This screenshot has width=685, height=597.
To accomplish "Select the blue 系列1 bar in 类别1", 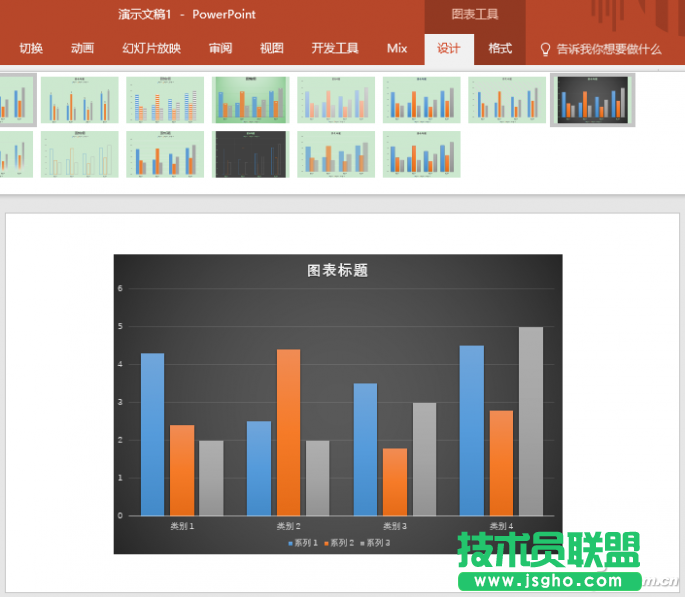I will pos(152,435).
